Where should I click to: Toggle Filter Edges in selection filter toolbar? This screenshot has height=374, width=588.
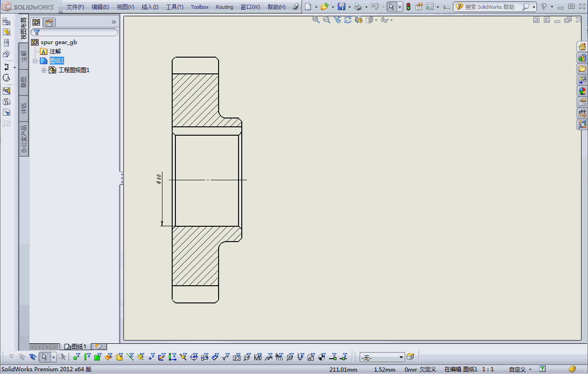(87, 357)
